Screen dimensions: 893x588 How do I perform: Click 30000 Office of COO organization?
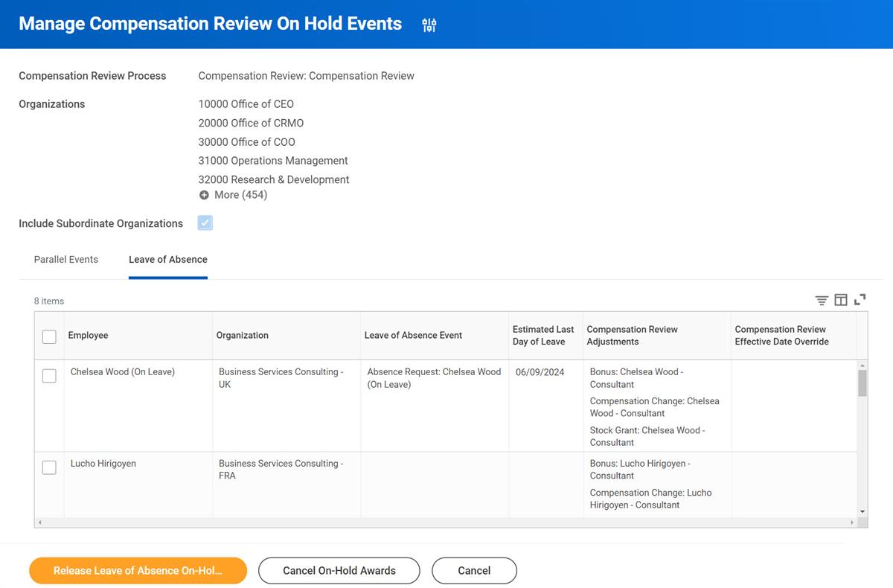point(247,142)
